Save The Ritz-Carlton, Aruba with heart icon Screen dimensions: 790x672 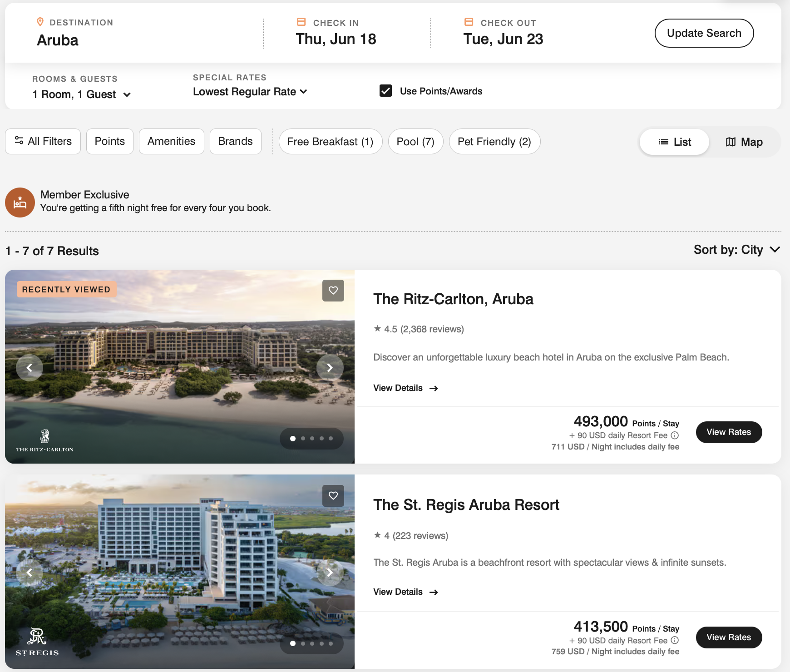pos(333,291)
